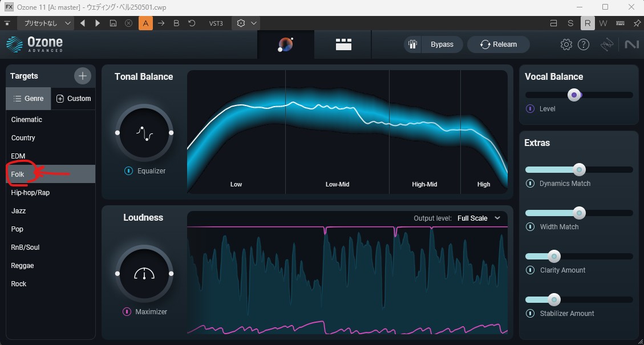The image size is (644, 345).
Task: Open Ozone settings gear icon
Action: click(566, 44)
